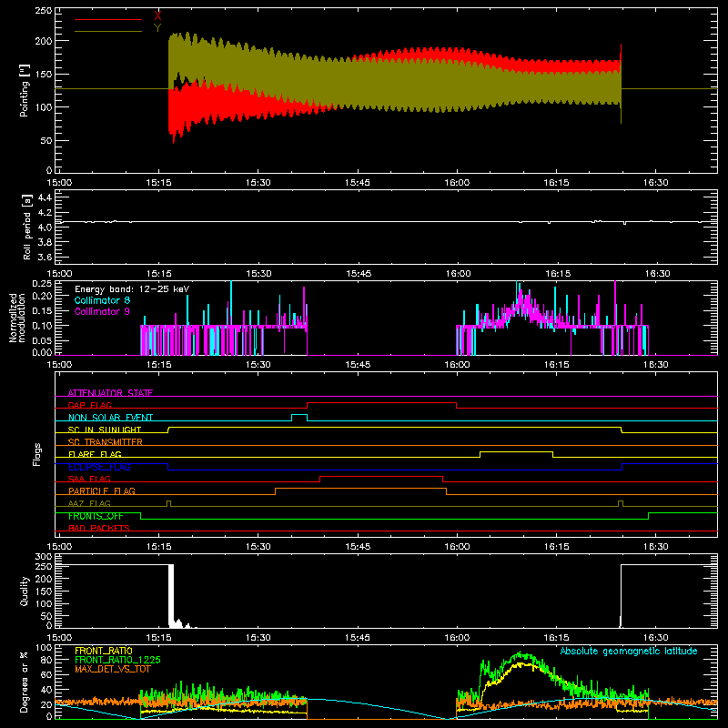Click the NON_SOLAR_EVENT raised pulse
The height and width of the screenshot is (728, 728).
(299, 415)
